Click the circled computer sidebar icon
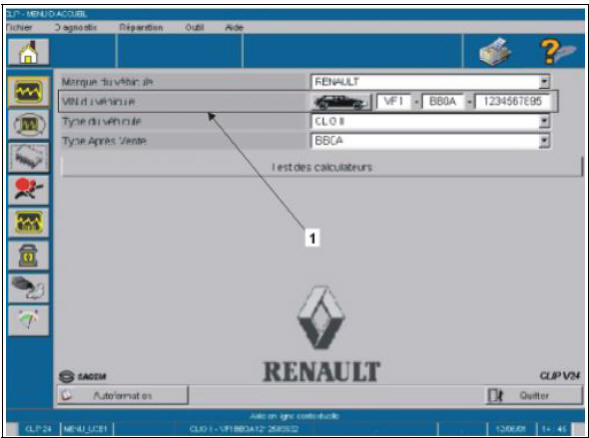This screenshot has width=589, height=438. point(29,124)
